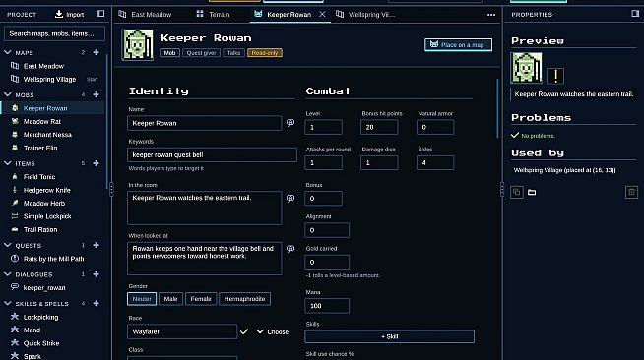Click the duplicate icon in Properties panel

coord(517,192)
